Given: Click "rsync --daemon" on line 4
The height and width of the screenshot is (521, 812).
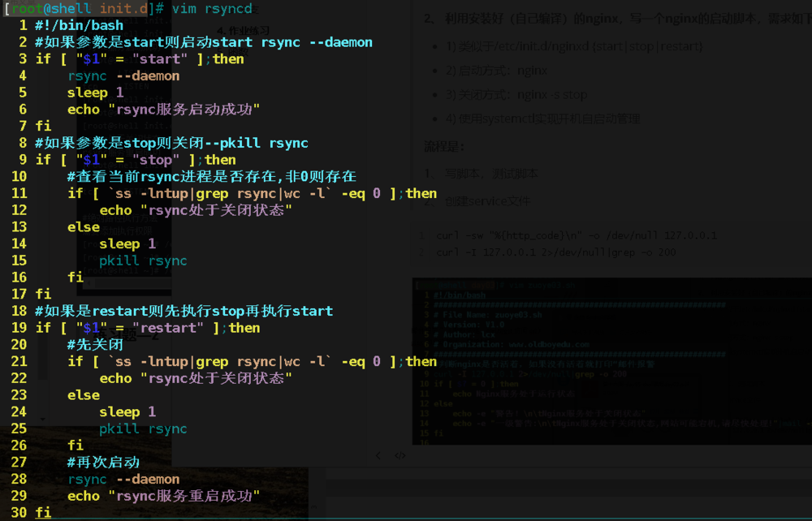Looking at the screenshot, I should [123, 76].
